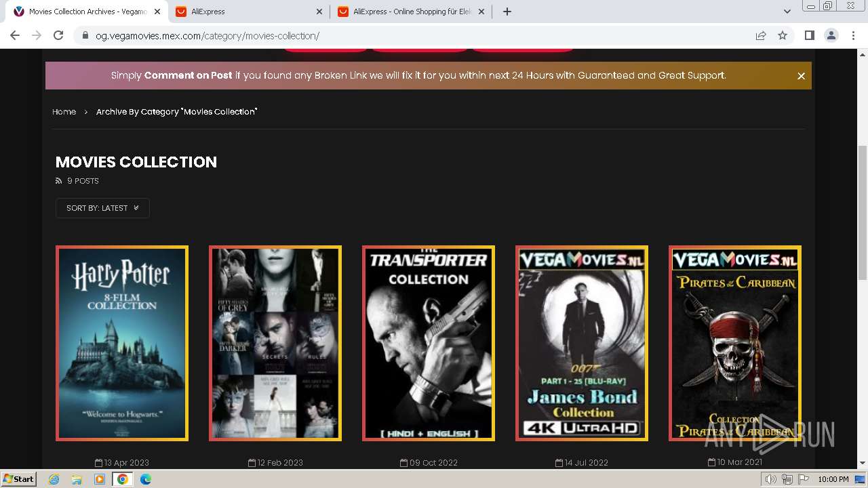Screen dimensions: 868x488
Task: Launch Internet Explorer from taskbar
Action: (x=54, y=479)
